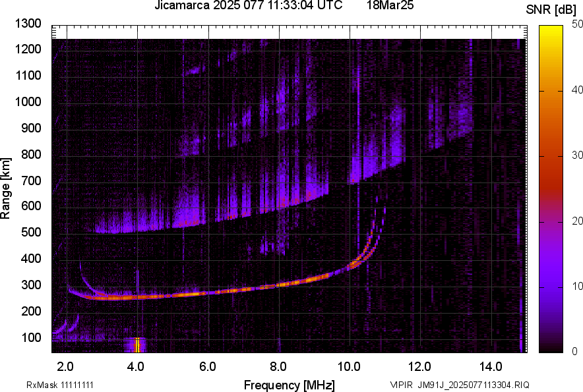The height and width of the screenshot is (392, 583).
Task: Click the range axis tick '700'
Action: 32,181
